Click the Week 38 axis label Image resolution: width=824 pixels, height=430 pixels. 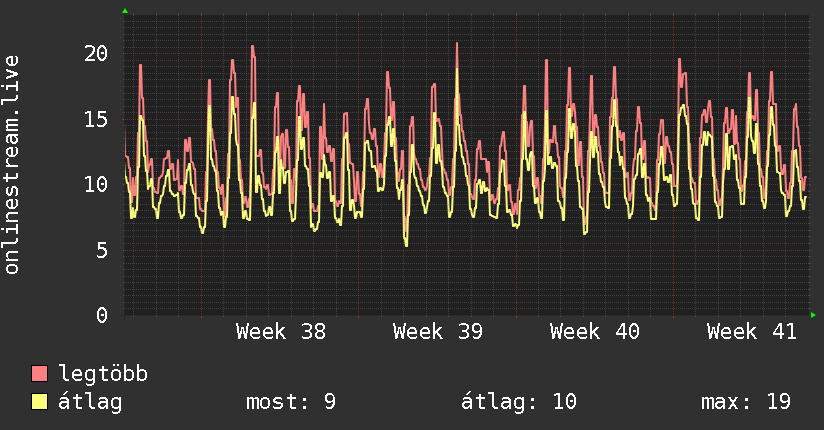click(x=281, y=332)
